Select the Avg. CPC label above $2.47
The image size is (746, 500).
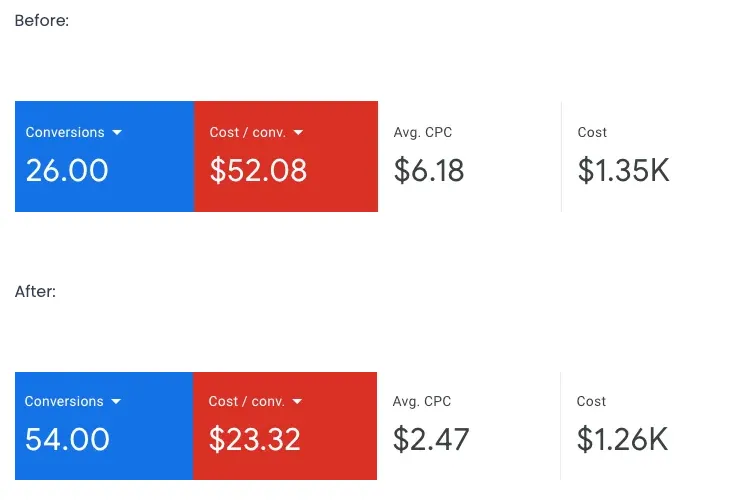coord(422,401)
